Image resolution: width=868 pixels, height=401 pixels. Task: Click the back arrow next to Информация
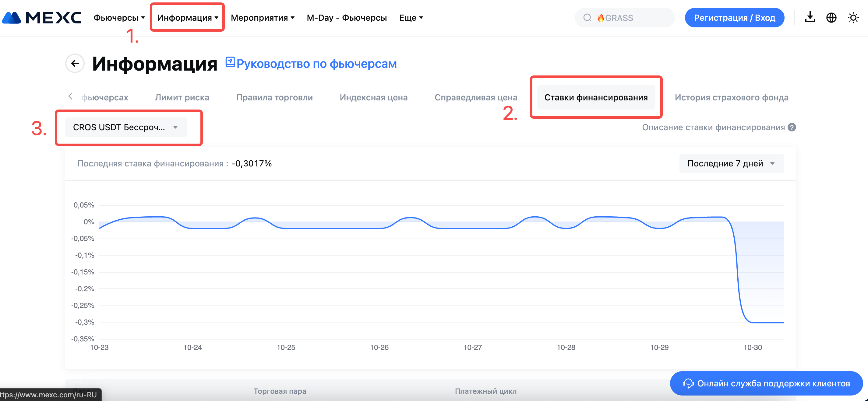tap(75, 63)
